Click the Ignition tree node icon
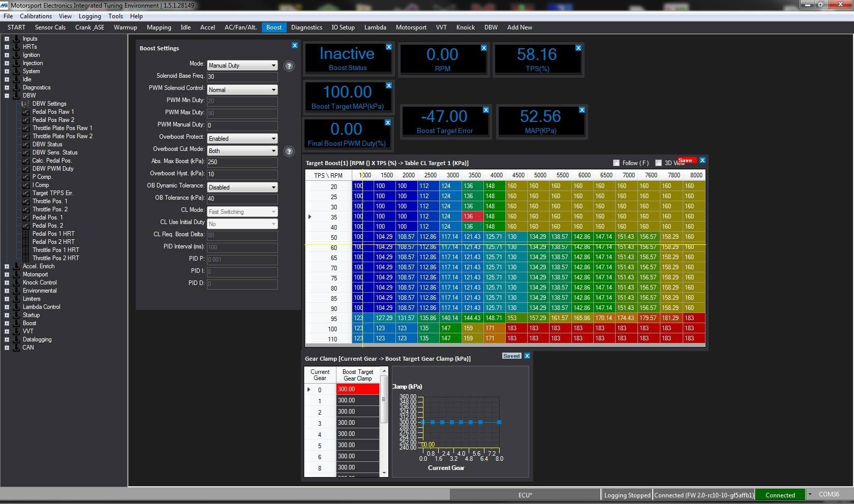 click(16, 55)
